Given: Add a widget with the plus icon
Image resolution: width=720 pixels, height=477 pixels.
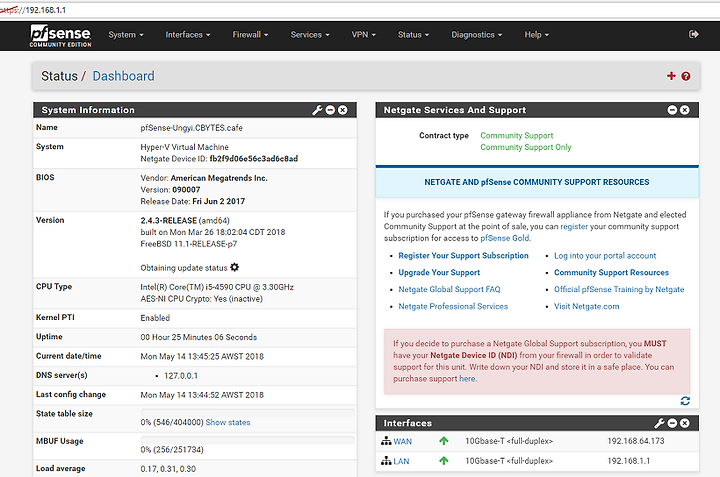Looking at the screenshot, I should pos(671,76).
